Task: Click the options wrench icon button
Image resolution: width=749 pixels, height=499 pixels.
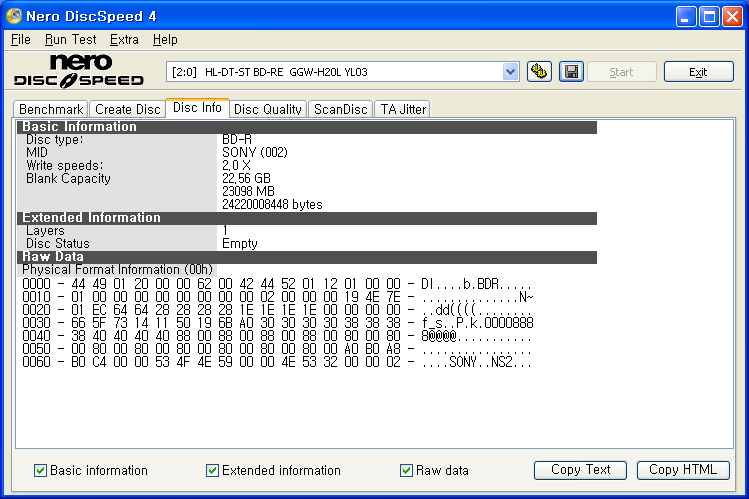Action: tap(539, 72)
